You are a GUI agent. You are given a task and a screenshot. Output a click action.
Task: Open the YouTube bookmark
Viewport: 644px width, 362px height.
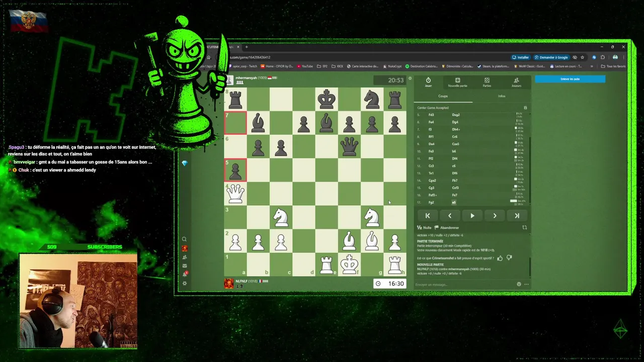pos(305,66)
